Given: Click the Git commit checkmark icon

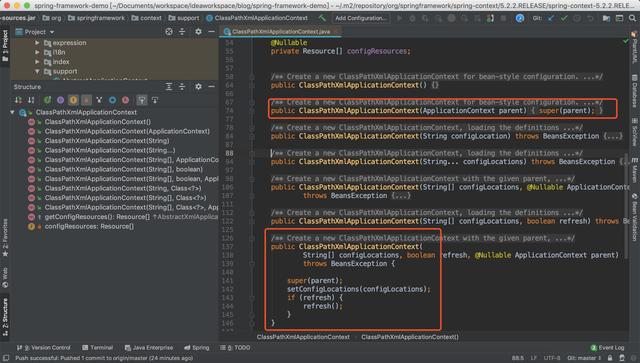Looking at the screenshot, I should pos(564,18).
